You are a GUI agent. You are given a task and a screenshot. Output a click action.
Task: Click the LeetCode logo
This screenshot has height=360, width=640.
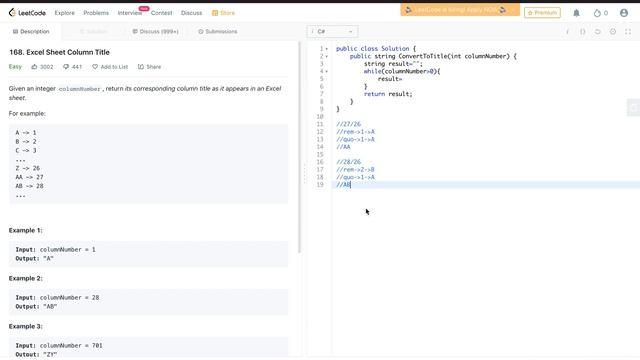coord(27,13)
